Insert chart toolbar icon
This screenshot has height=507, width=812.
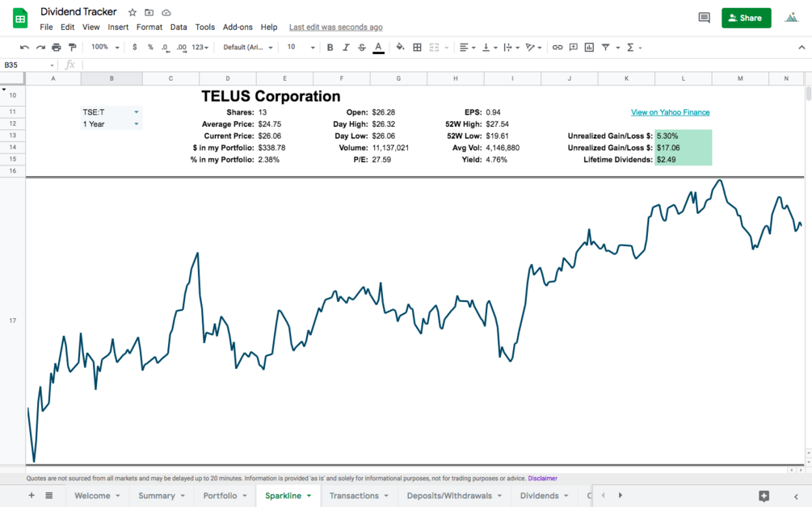(589, 47)
